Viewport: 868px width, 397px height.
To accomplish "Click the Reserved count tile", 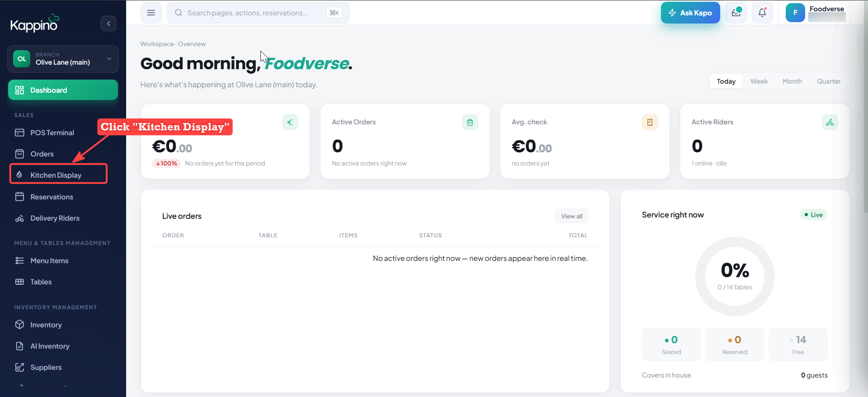I will point(735,344).
